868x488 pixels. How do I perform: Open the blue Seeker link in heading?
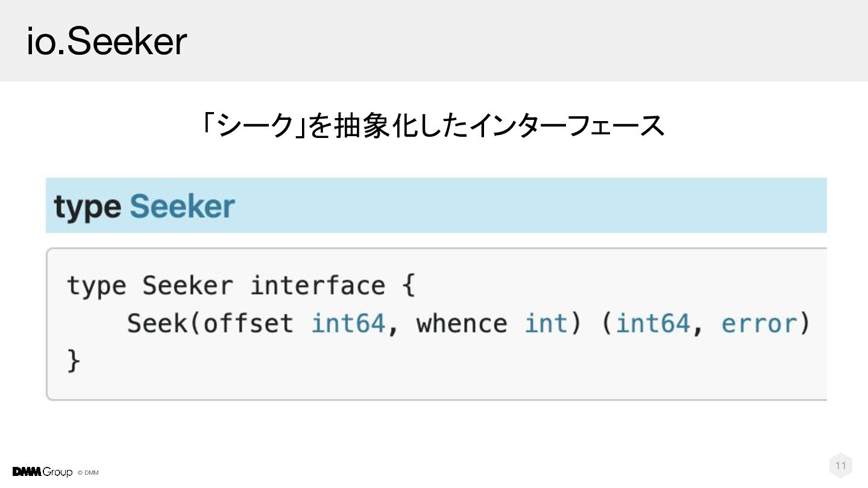click(182, 207)
